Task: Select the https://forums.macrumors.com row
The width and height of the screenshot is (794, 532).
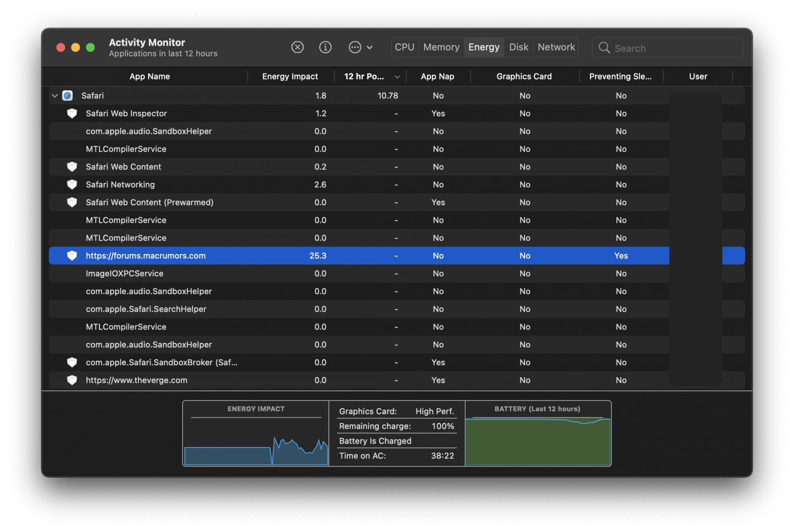Action: [397, 256]
